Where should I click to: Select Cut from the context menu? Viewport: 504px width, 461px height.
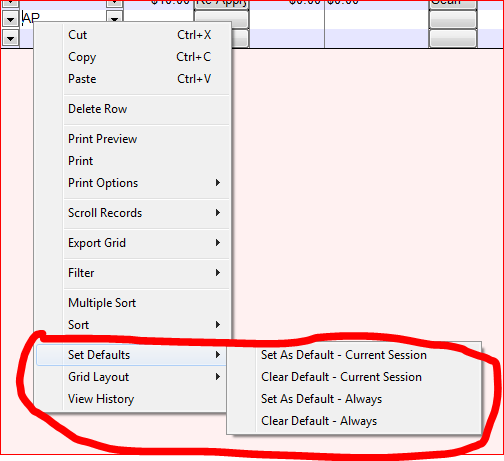point(133,35)
